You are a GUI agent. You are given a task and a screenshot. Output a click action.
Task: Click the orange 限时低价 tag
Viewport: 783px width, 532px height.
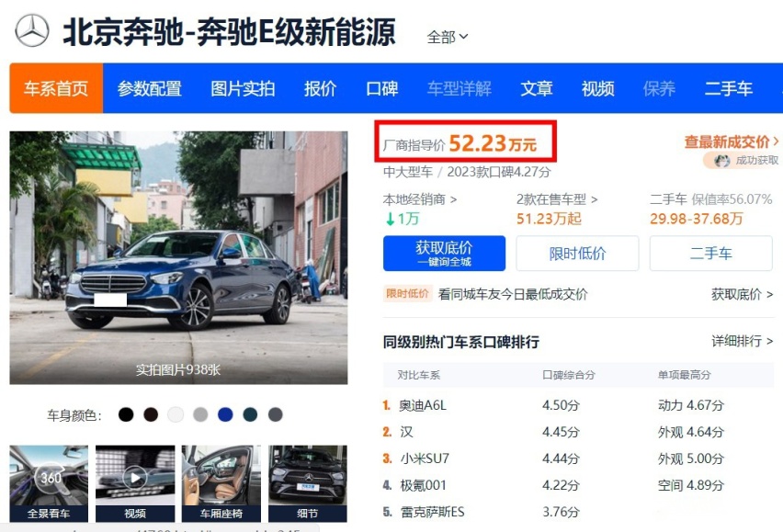pos(407,293)
